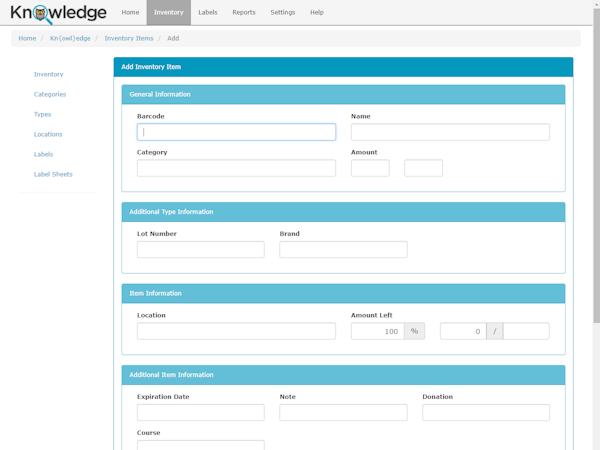The width and height of the screenshot is (600, 450).
Task: Click the Knowledge owl logo
Action: tap(58, 13)
